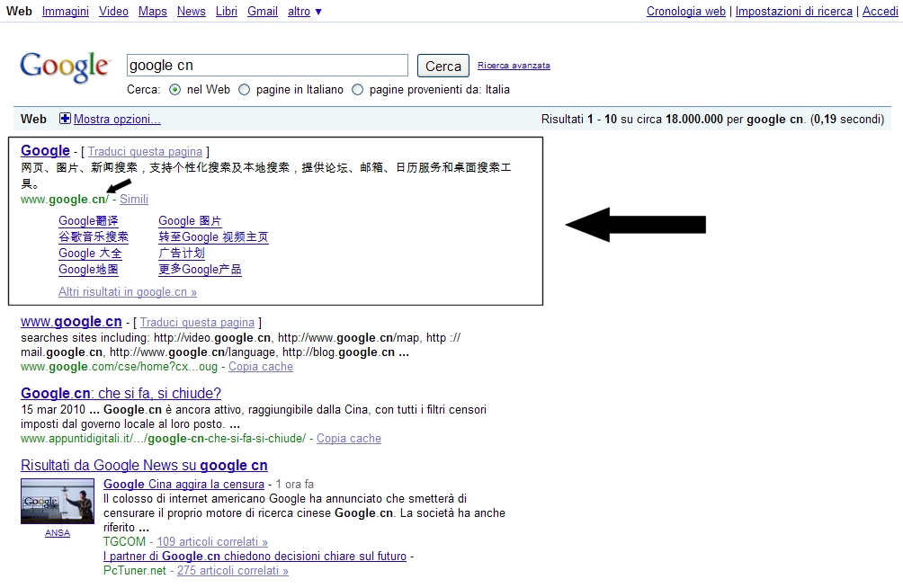Open 转至Google 视频主页 sitelink
This screenshot has height=588, width=903.
[214, 237]
